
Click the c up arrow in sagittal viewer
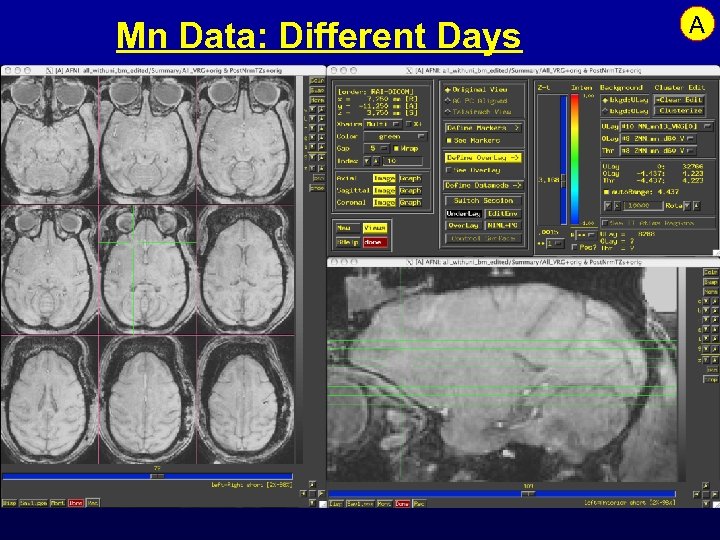(715, 301)
